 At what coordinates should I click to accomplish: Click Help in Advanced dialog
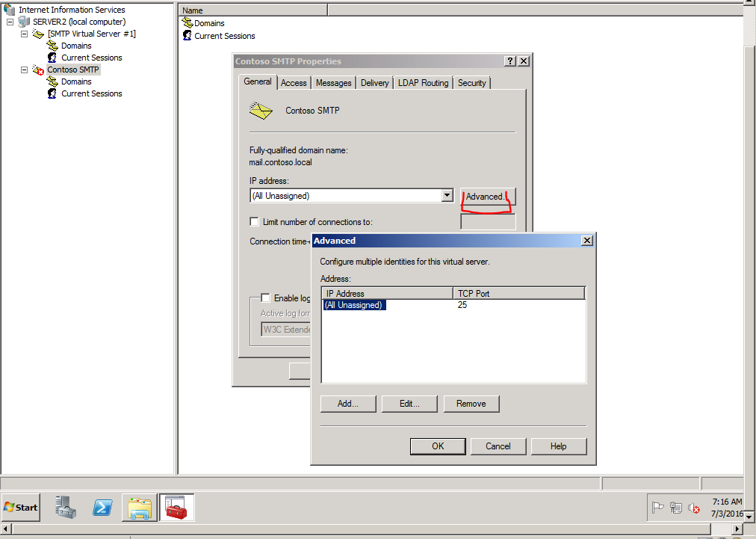tap(559, 446)
